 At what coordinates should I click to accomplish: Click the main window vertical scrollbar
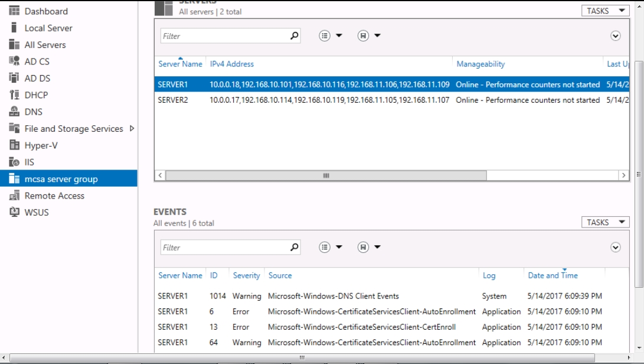click(639, 174)
